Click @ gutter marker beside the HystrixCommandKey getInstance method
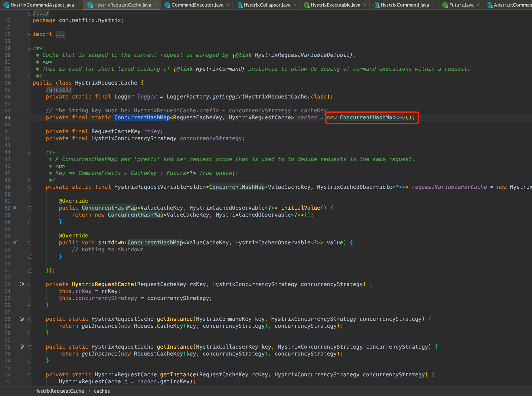 22,319
